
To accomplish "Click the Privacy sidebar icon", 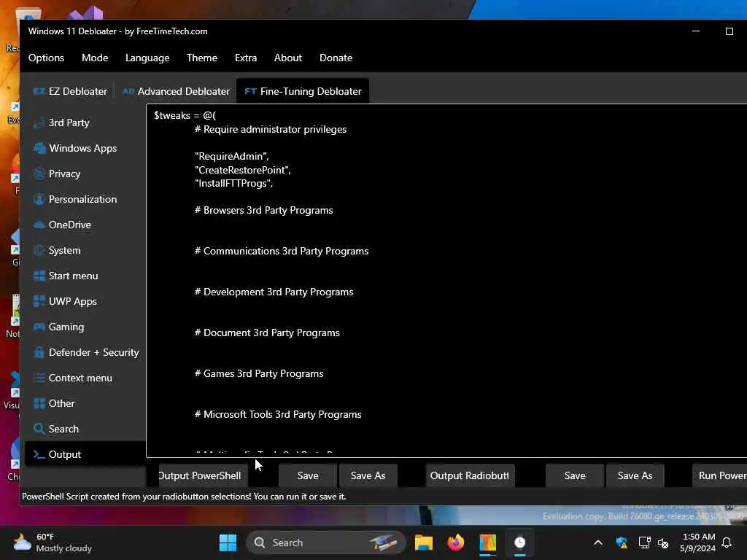I will point(39,174).
